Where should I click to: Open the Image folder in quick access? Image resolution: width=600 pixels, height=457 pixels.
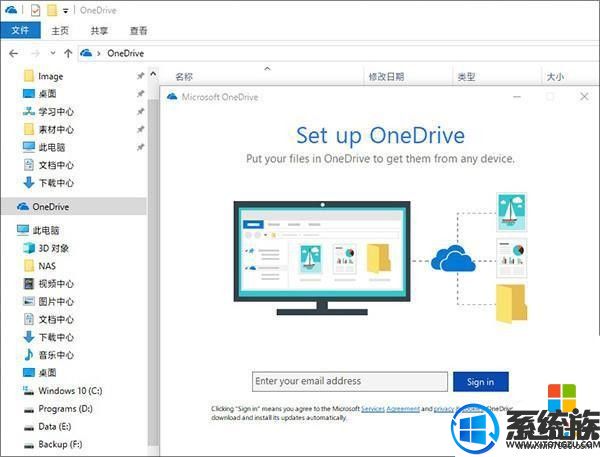coord(51,76)
